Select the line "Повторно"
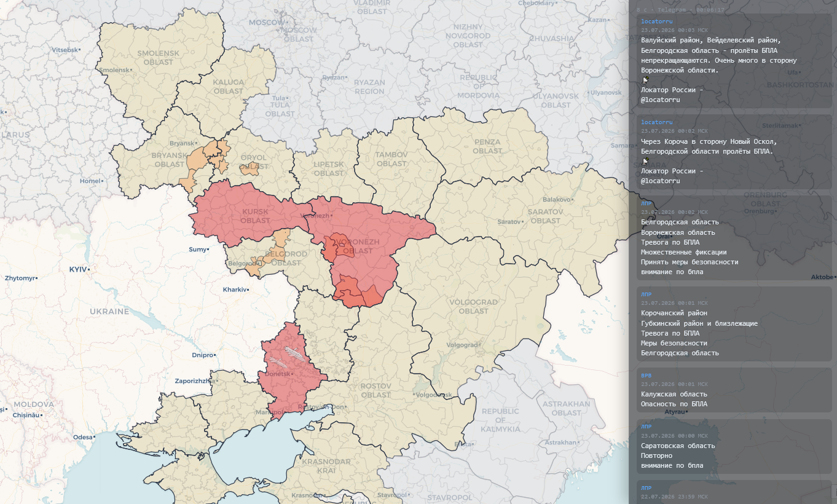Viewport: 837px width, 504px height. tap(656, 455)
